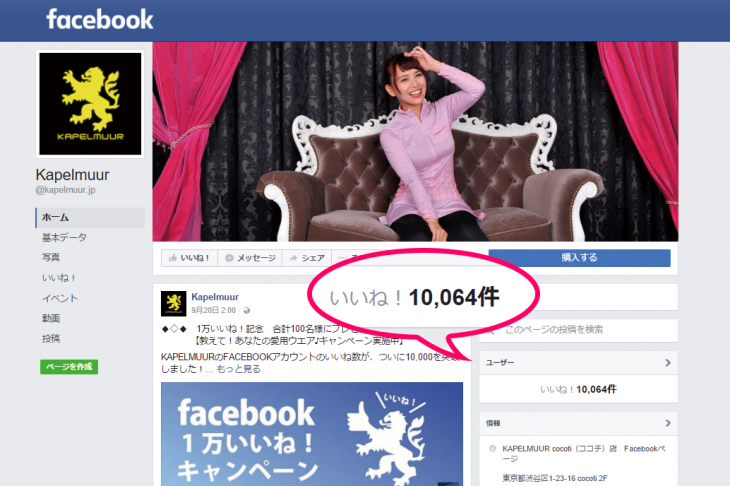Open the イベント section

(60, 298)
